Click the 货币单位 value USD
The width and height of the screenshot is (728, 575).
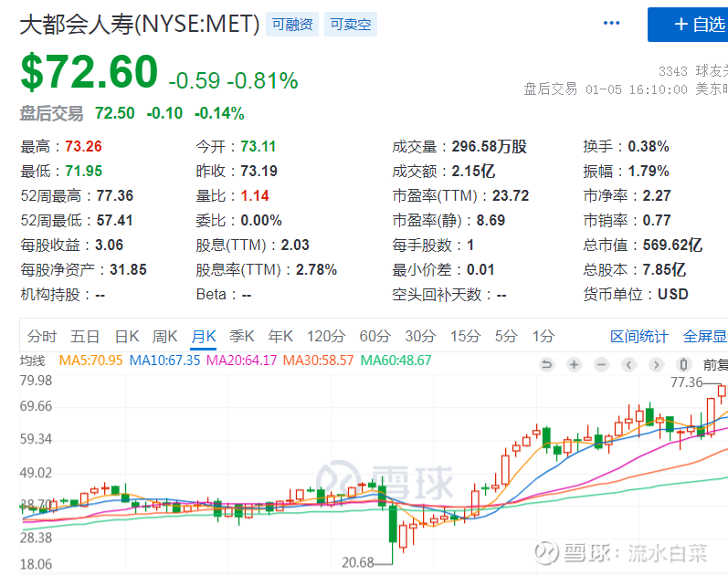[x=673, y=294]
